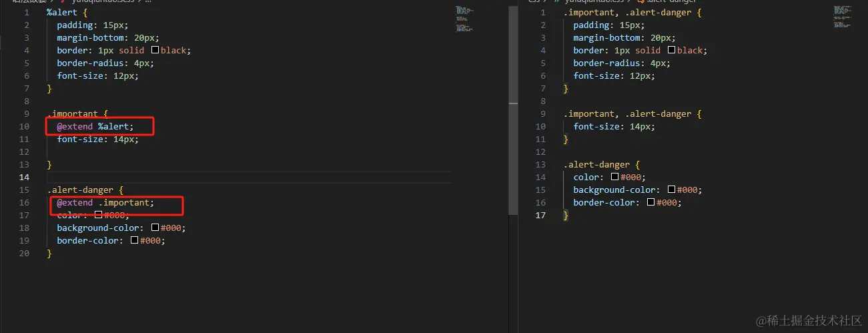Select line number 17 in the right CSS gutter
Screen dimensions: 868x333
pos(540,215)
